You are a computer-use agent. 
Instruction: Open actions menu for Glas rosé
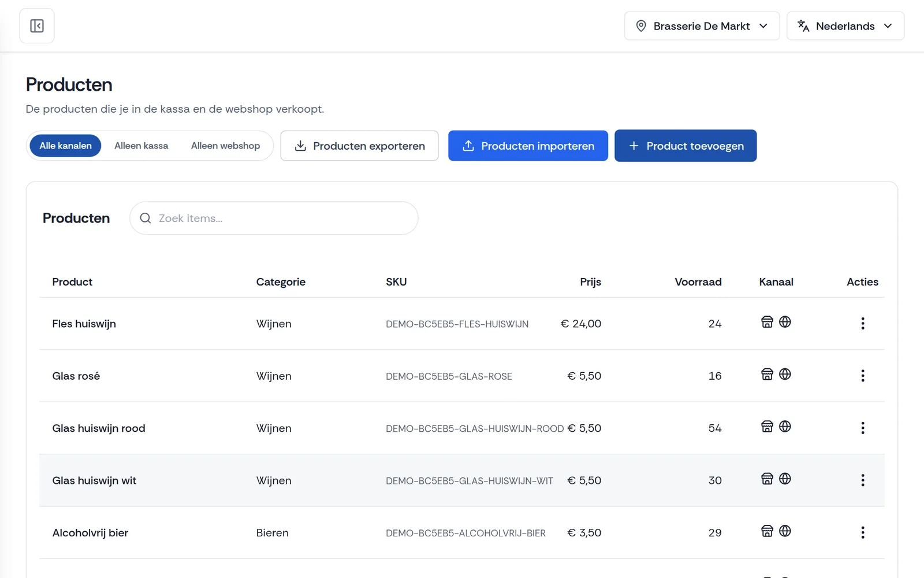coord(862,376)
